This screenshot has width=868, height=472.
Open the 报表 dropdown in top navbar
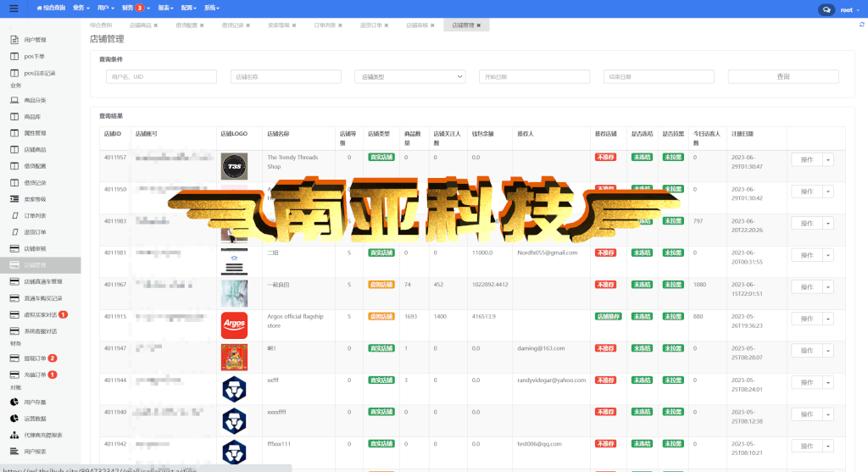165,8
